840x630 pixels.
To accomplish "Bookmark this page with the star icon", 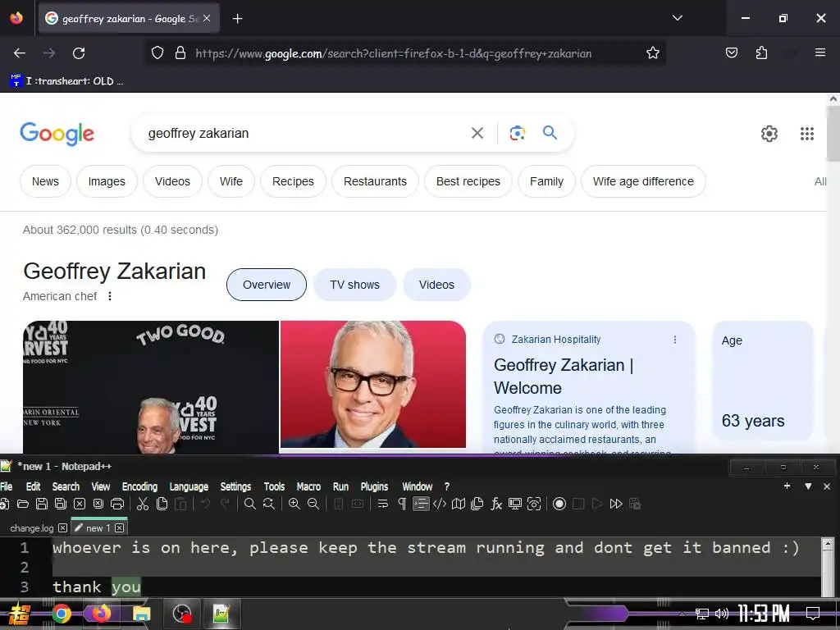I will tap(652, 53).
